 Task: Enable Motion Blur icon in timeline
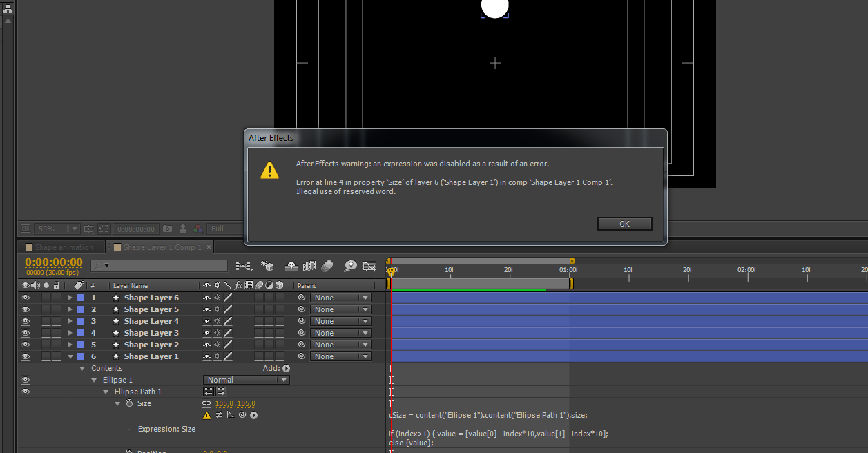[x=327, y=266]
